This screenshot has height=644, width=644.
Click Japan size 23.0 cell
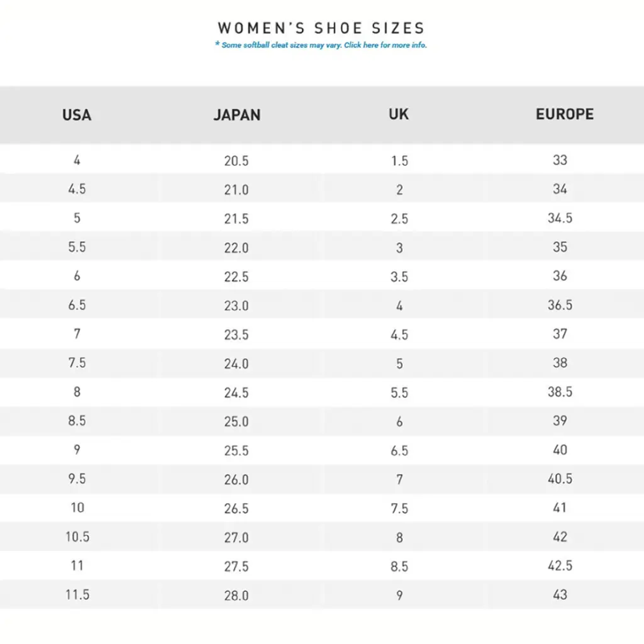click(x=237, y=305)
